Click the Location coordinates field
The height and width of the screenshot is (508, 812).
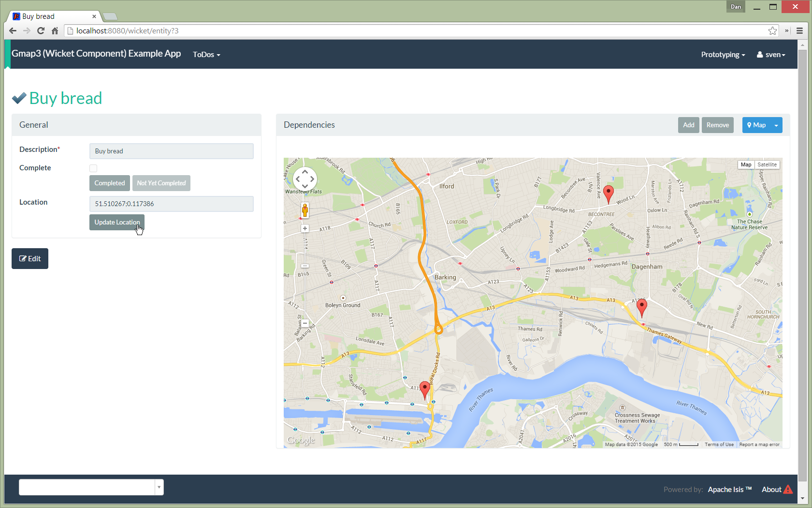(172, 204)
